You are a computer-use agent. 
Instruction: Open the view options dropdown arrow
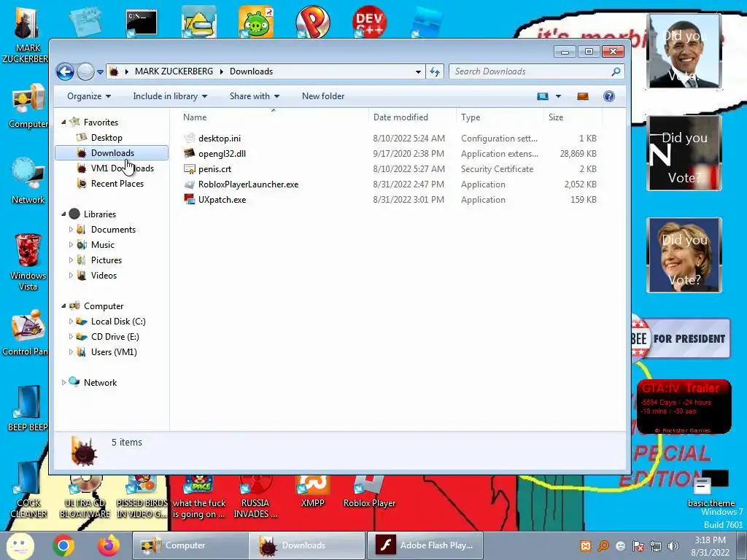click(558, 96)
